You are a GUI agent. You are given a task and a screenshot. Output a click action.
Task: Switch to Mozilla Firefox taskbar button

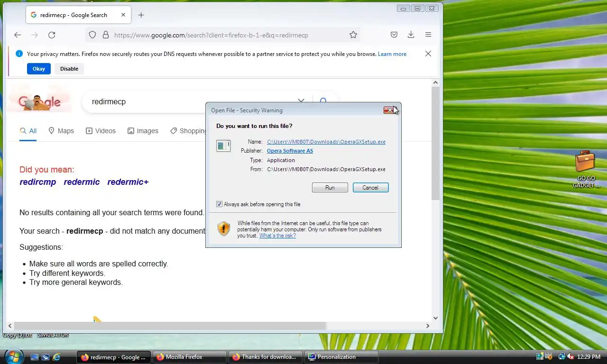click(190, 357)
